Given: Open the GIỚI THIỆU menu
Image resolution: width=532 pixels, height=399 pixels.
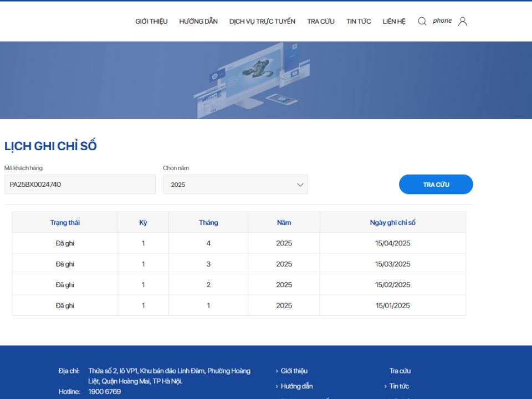Looking at the screenshot, I should coord(151,22).
